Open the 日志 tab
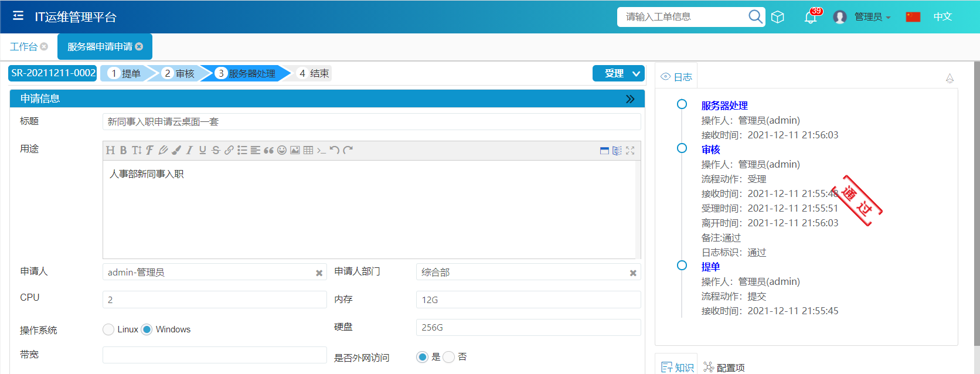The height and width of the screenshot is (374, 980). (676, 77)
